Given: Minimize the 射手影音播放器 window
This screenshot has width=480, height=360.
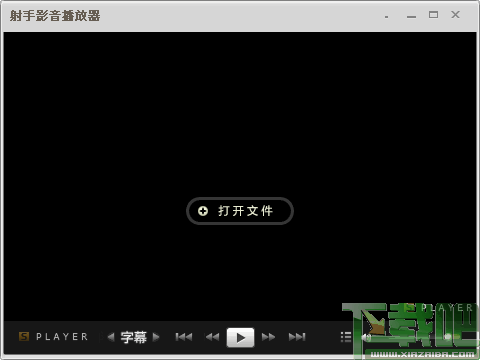Looking at the screenshot, I should click(411, 17).
